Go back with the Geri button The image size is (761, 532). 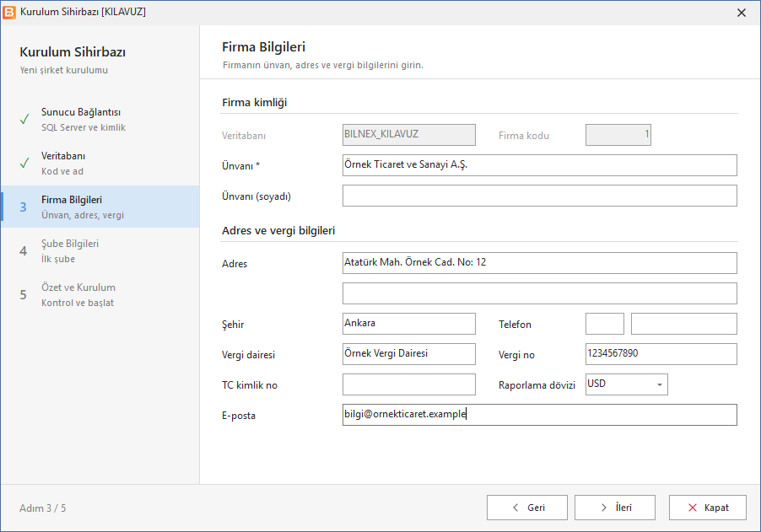[527, 508]
